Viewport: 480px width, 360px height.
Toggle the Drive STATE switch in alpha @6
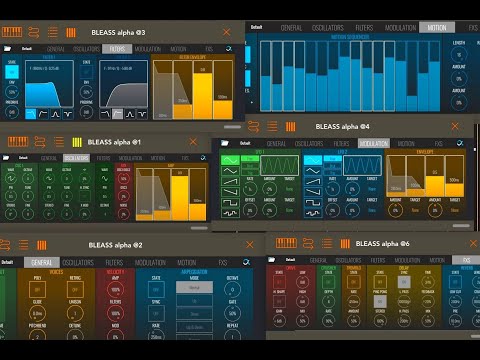[279, 282]
